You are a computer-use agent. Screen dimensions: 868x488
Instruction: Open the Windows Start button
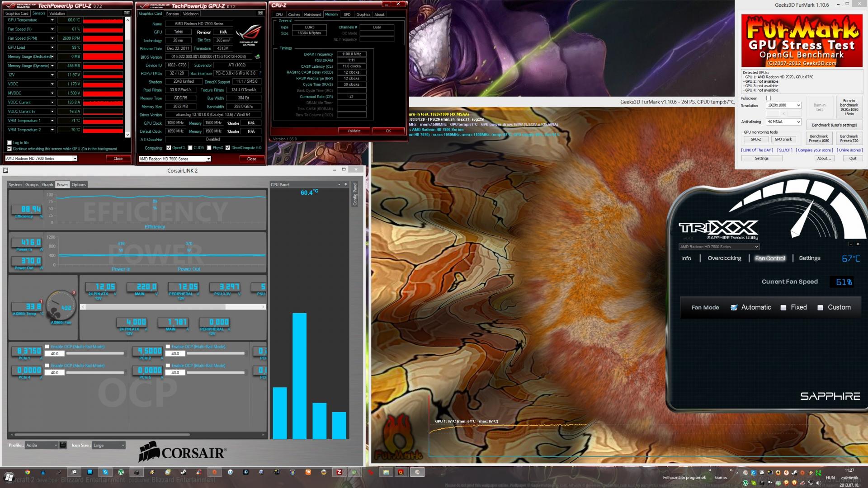(x=9, y=477)
